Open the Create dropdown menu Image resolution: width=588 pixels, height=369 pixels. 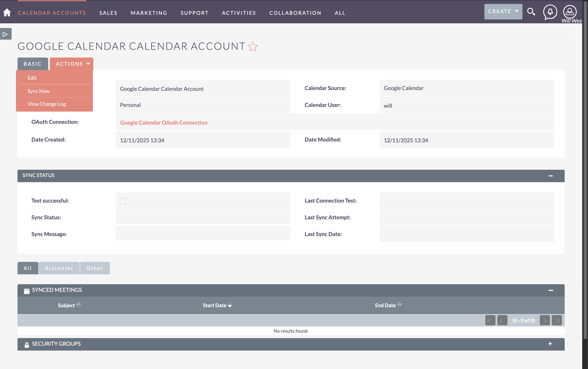pyautogui.click(x=503, y=11)
